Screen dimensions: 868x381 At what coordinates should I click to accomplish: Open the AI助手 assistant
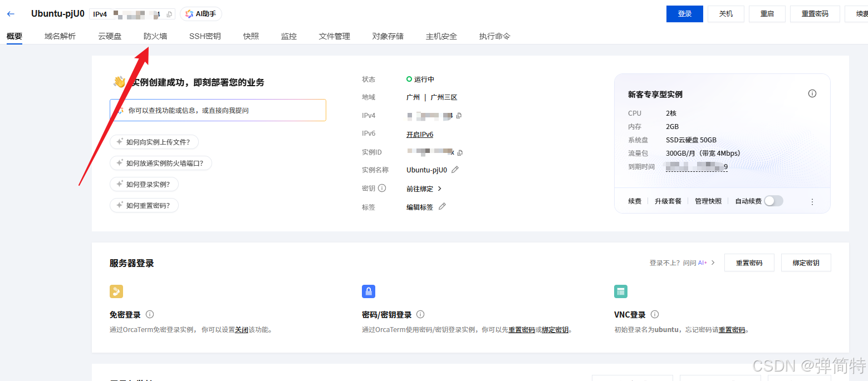pyautogui.click(x=200, y=14)
